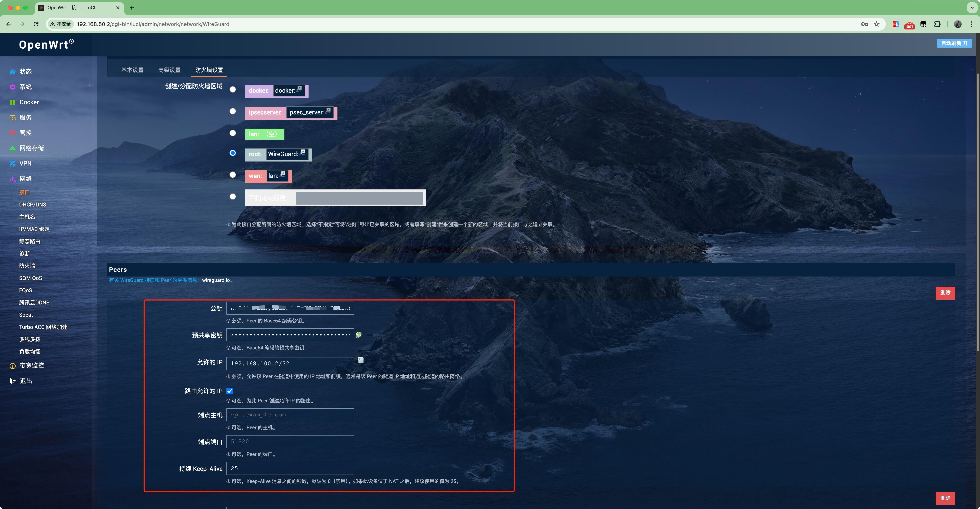Image resolution: width=980 pixels, height=509 pixels.
Task: Click the Docker icon in sidebar
Action: point(13,102)
